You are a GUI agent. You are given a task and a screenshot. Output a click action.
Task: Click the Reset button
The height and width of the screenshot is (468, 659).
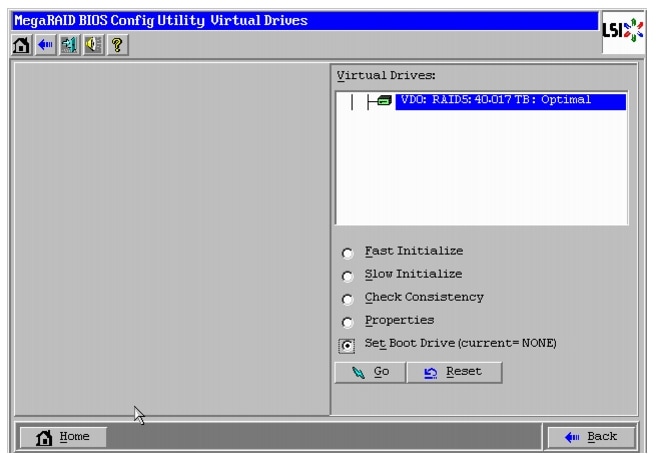(454, 372)
